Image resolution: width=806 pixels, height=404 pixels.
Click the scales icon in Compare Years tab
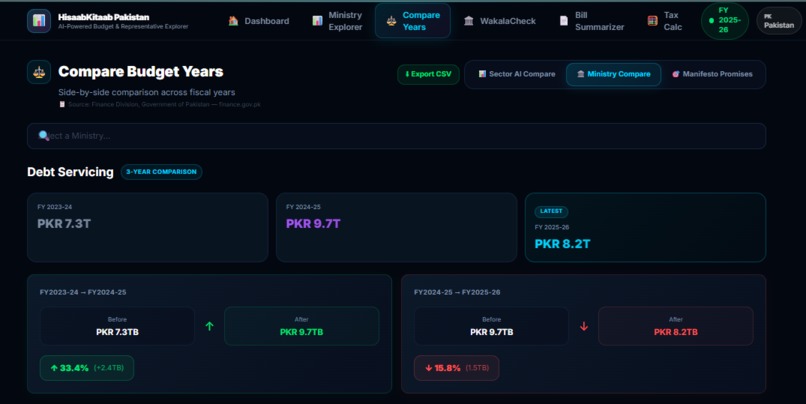(x=391, y=21)
